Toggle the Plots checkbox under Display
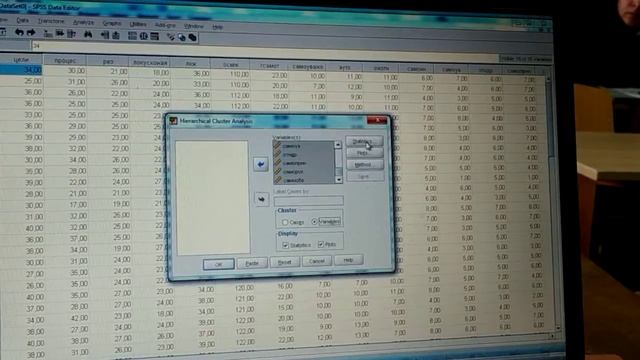Viewport: 640px width, 360px height. pos(321,244)
